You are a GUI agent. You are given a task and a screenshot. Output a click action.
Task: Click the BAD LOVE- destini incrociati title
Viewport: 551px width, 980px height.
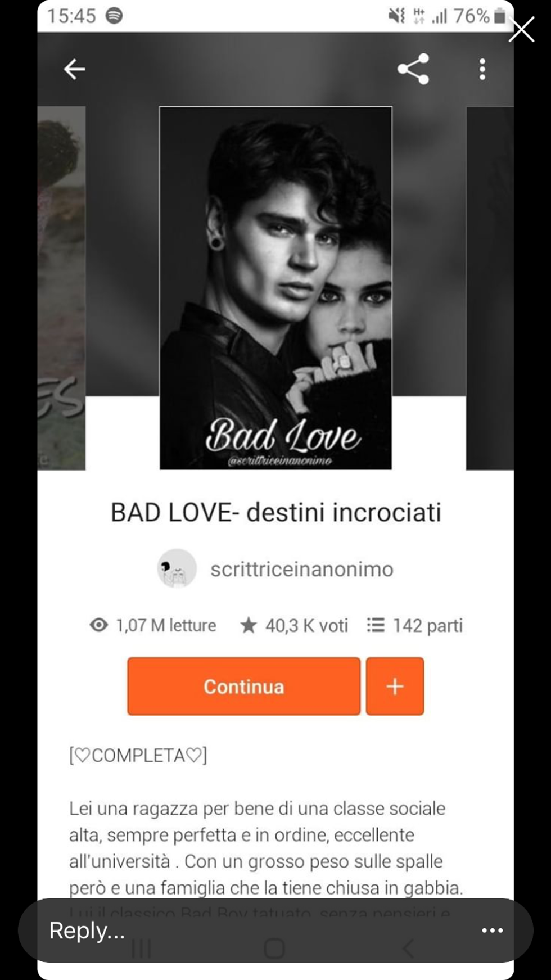tap(275, 512)
